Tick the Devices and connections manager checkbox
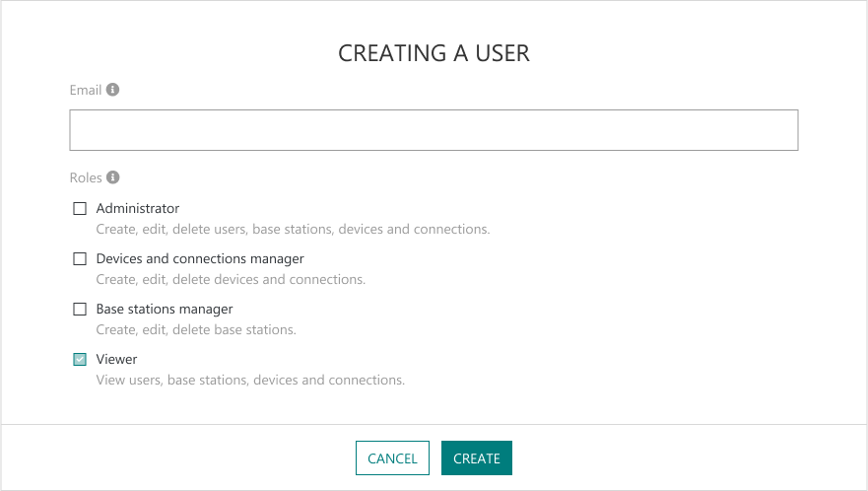 pos(80,259)
